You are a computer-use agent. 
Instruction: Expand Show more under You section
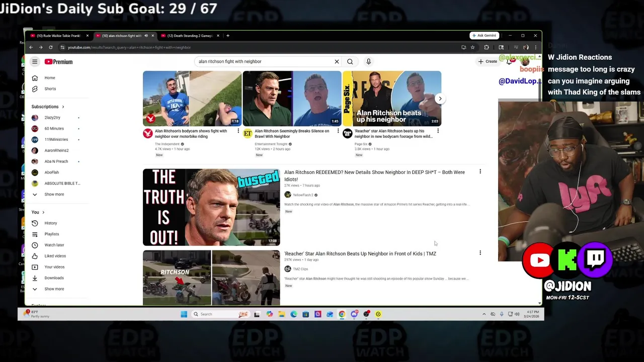tap(55, 289)
